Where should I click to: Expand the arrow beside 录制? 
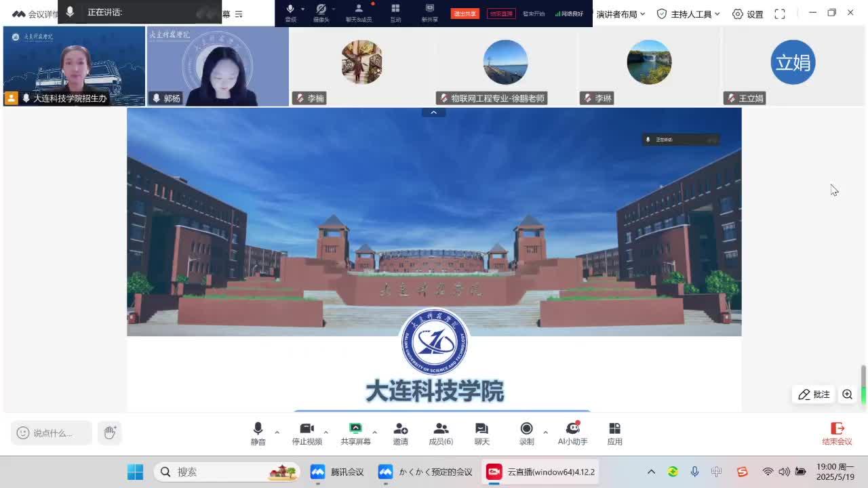click(545, 432)
